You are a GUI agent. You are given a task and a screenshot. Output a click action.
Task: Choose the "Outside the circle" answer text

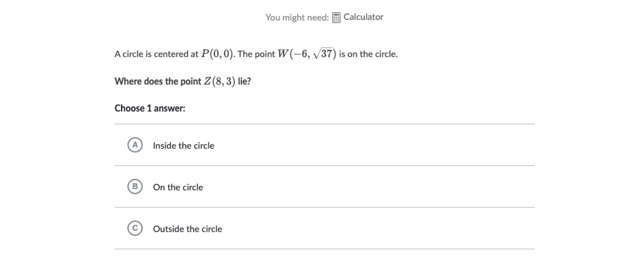[187, 229]
